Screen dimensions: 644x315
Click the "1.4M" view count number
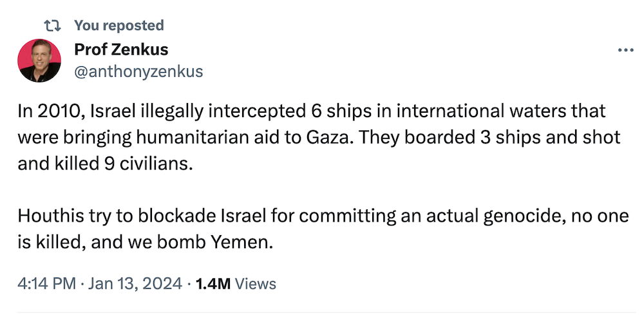click(212, 283)
